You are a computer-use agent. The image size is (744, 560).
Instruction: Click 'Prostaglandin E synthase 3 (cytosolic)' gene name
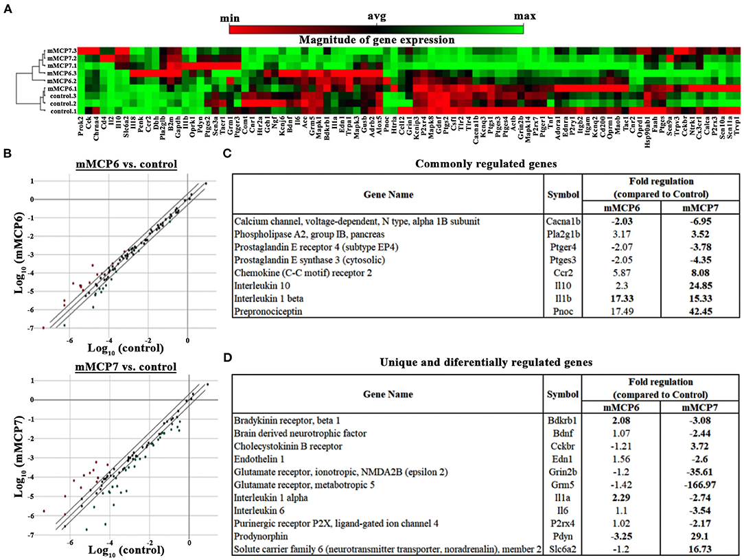[x=310, y=260]
